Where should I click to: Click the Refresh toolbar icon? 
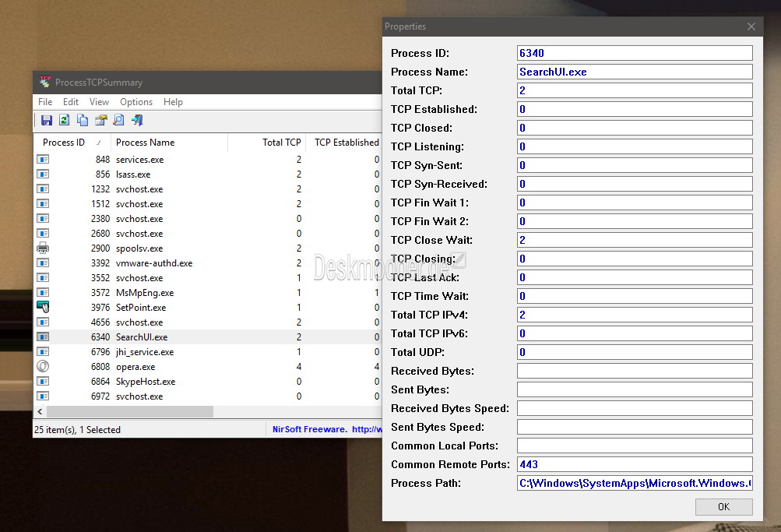(x=65, y=120)
